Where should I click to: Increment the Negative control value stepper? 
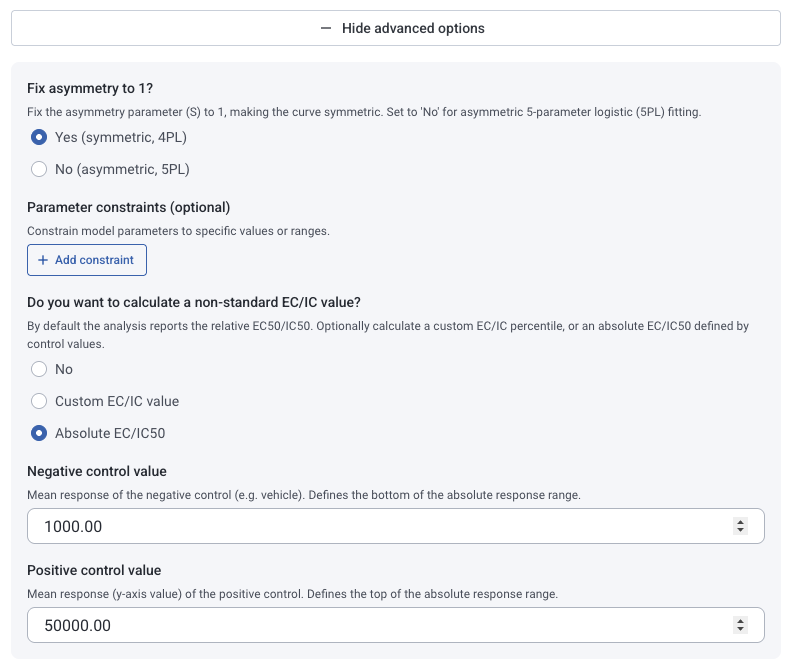pos(740,522)
